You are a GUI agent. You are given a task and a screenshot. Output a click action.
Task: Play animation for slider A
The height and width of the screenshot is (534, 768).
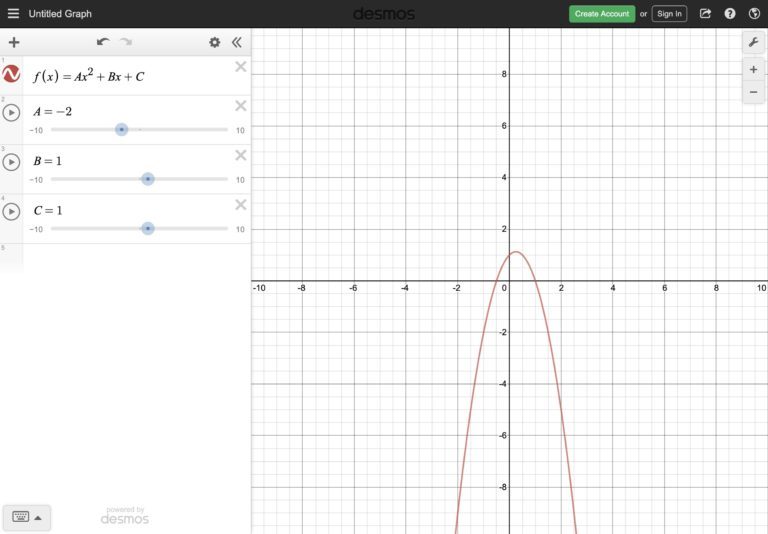[x=11, y=113]
